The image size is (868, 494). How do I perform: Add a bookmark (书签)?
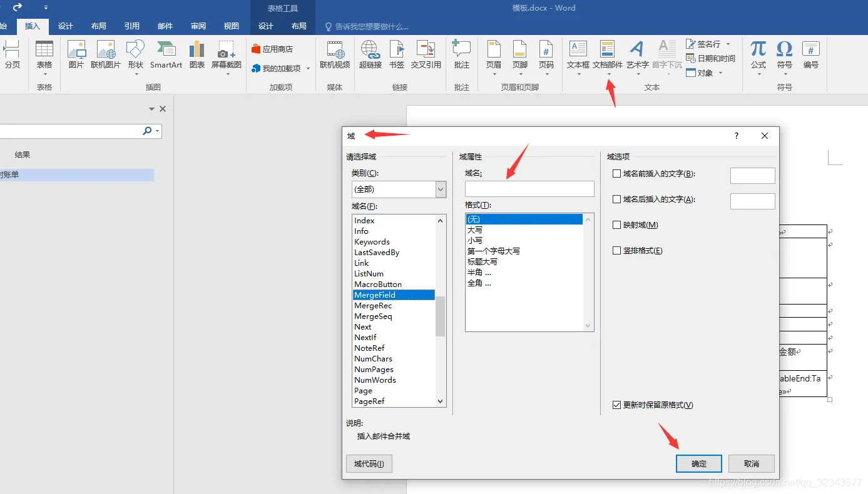tap(397, 55)
